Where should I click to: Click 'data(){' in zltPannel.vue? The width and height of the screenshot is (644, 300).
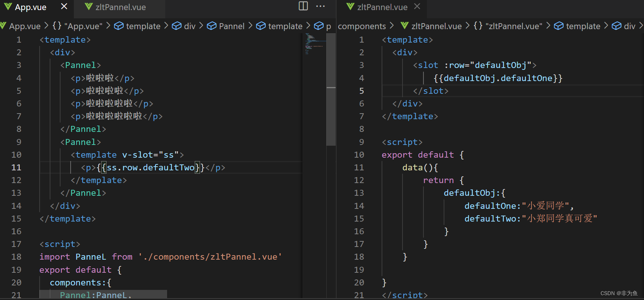(420, 167)
